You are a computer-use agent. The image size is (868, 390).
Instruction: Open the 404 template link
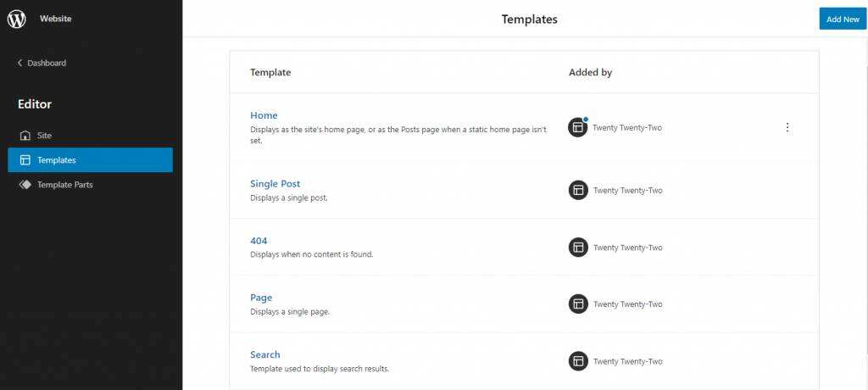259,241
